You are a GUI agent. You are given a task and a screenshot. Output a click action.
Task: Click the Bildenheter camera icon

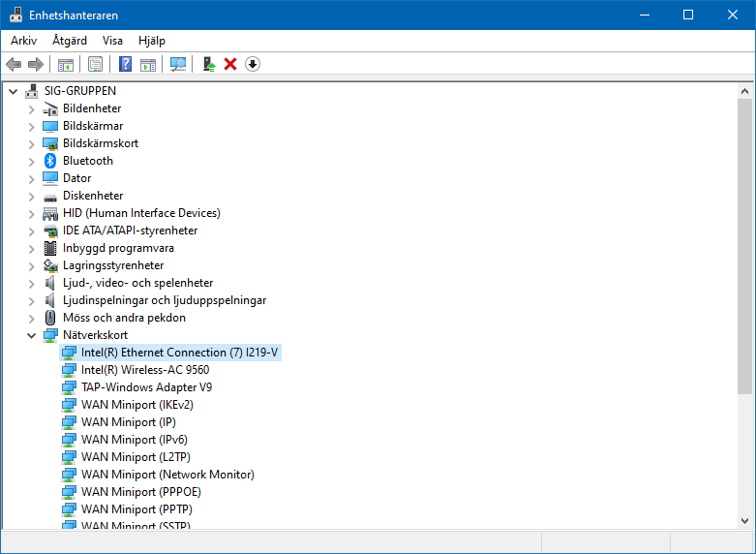pyautogui.click(x=50, y=108)
